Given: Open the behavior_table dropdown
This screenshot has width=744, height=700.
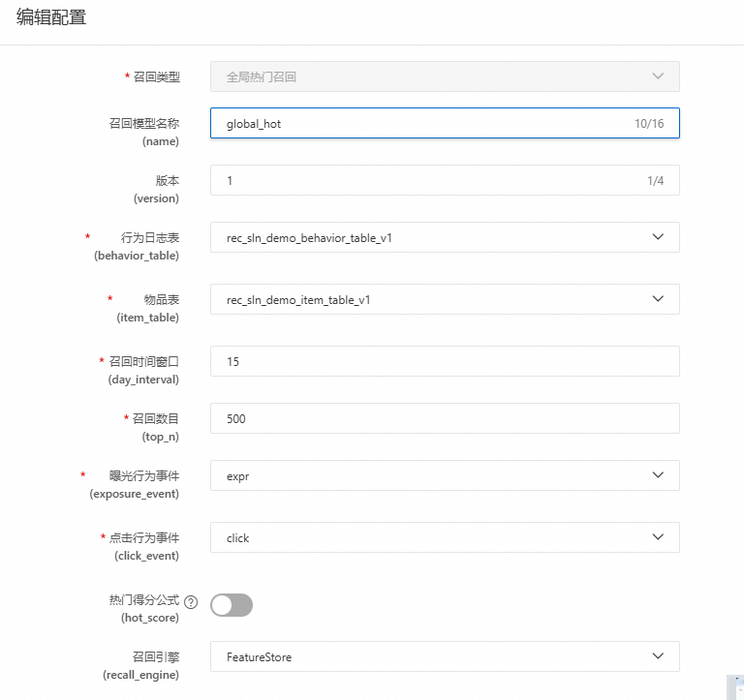Looking at the screenshot, I should coord(445,237).
